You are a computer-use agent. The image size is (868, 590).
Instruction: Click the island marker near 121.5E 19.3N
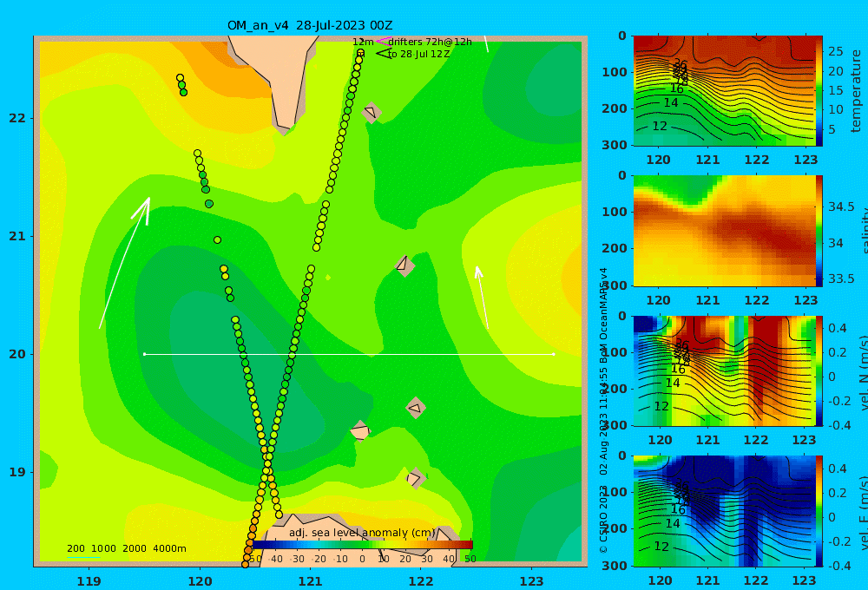[360, 430]
